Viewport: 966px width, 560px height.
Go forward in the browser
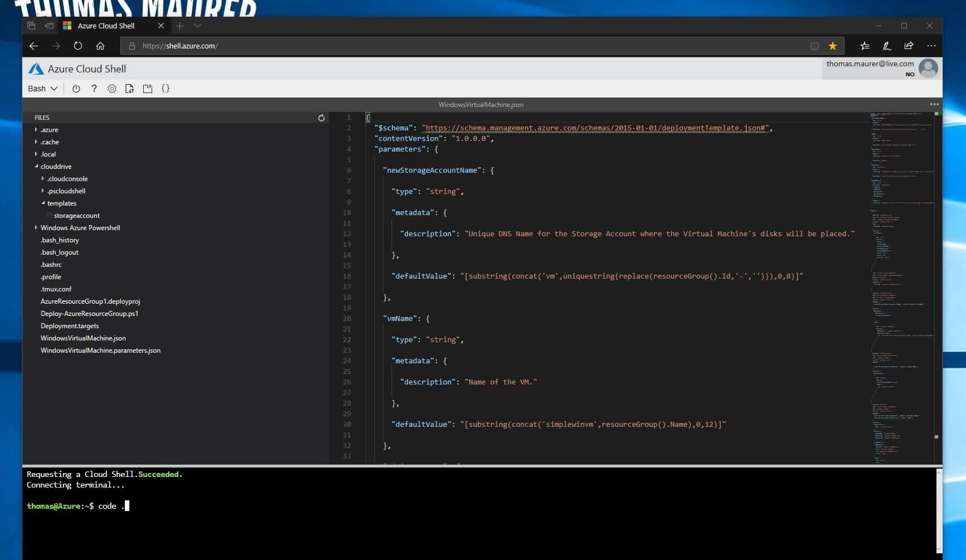(56, 46)
